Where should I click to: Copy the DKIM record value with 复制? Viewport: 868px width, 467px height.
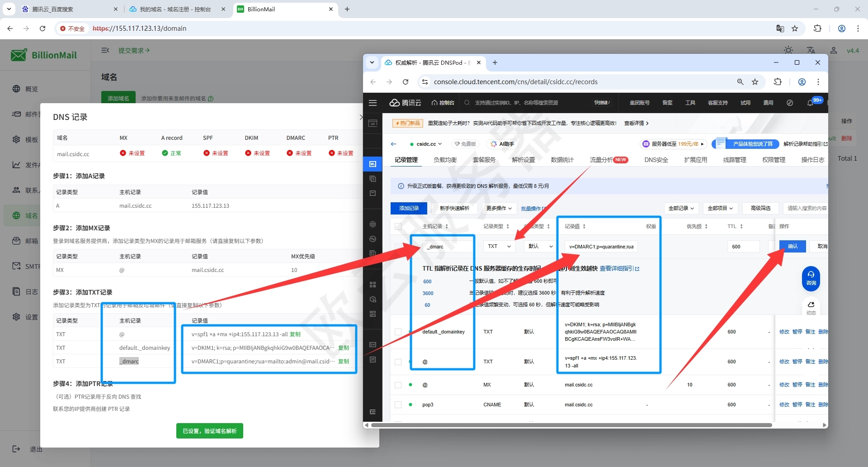point(344,348)
